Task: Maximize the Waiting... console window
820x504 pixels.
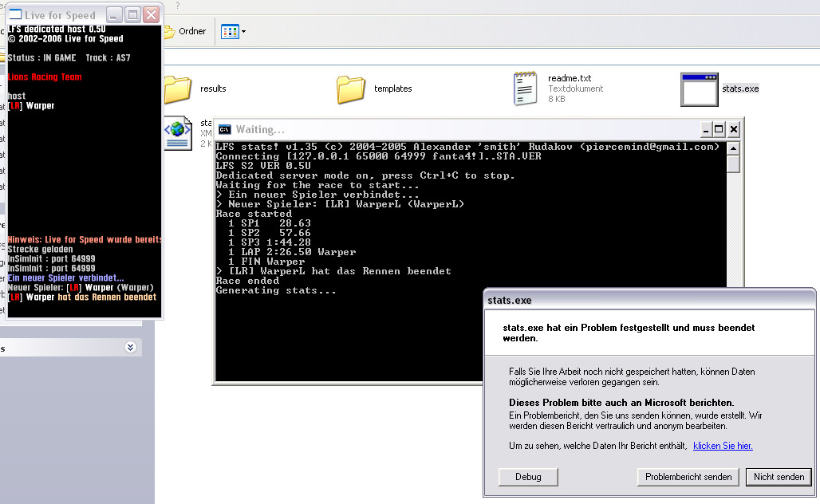Action: click(x=719, y=129)
